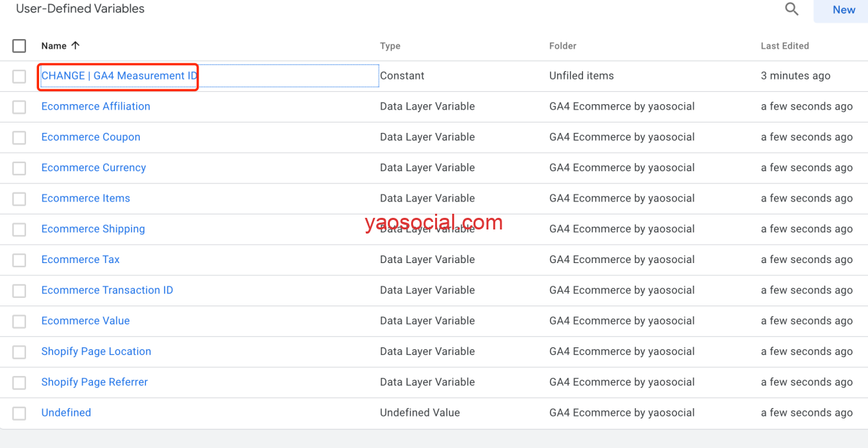Viewport: 868px width, 448px height.
Task: Check the Ecommerce Tax row checkbox
Action: pyautogui.click(x=19, y=260)
